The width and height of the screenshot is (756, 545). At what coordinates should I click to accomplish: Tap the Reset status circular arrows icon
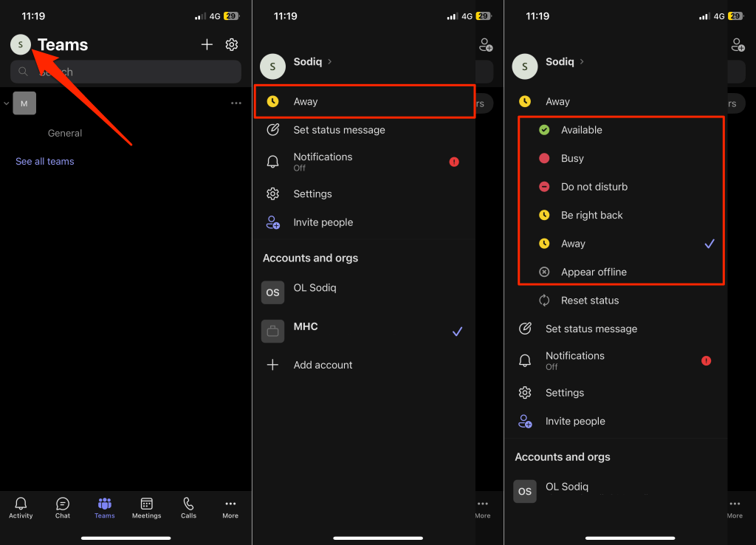(544, 301)
